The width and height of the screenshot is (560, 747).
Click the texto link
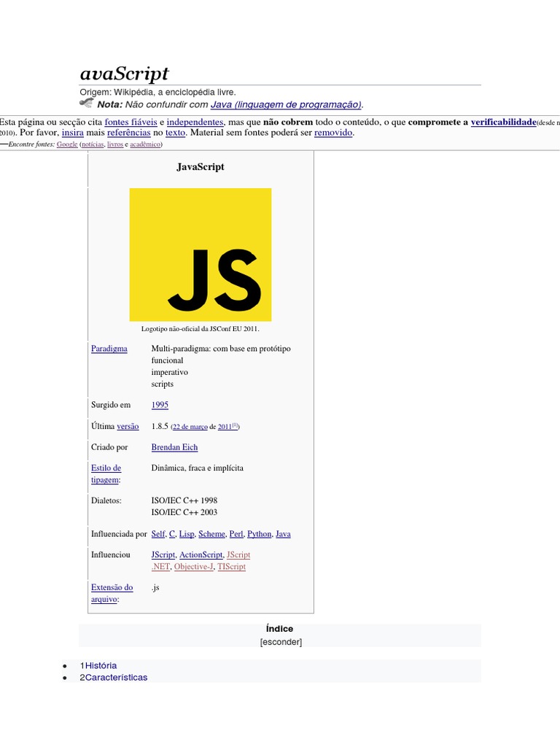coord(175,133)
